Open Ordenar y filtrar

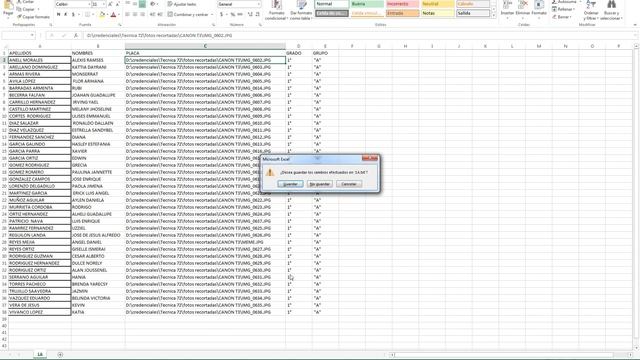click(x=591, y=11)
